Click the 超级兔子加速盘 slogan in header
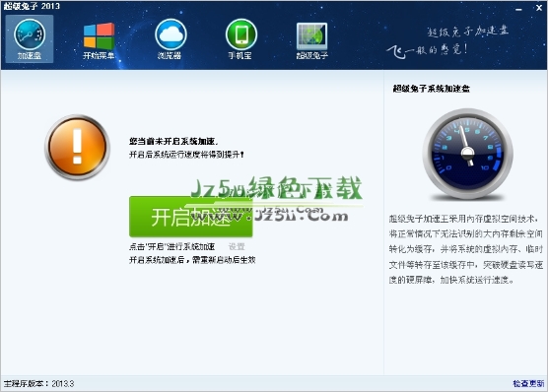The width and height of the screenshot is (548, 392). tap(467, 32)
